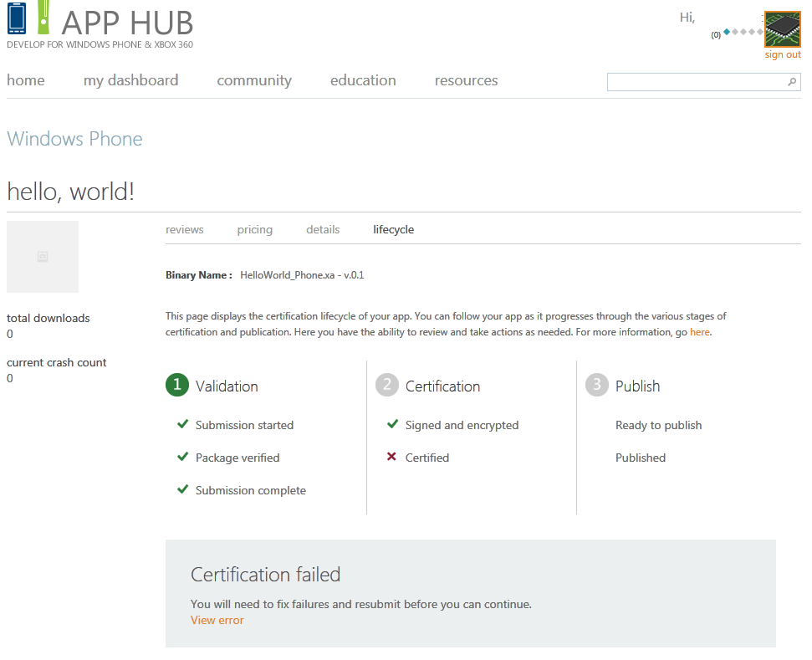
Task: Click the green Xbox 360 console logo icon
Action: pos(44,17)
